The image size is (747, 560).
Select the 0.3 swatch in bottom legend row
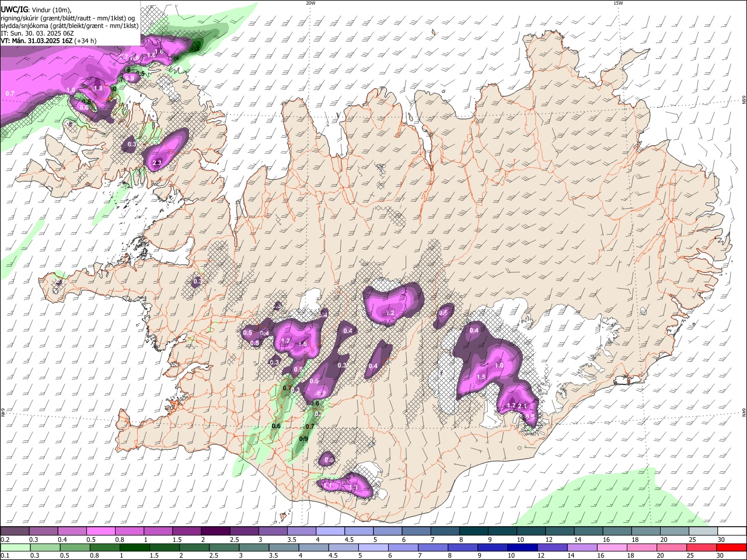pos(45,547)
